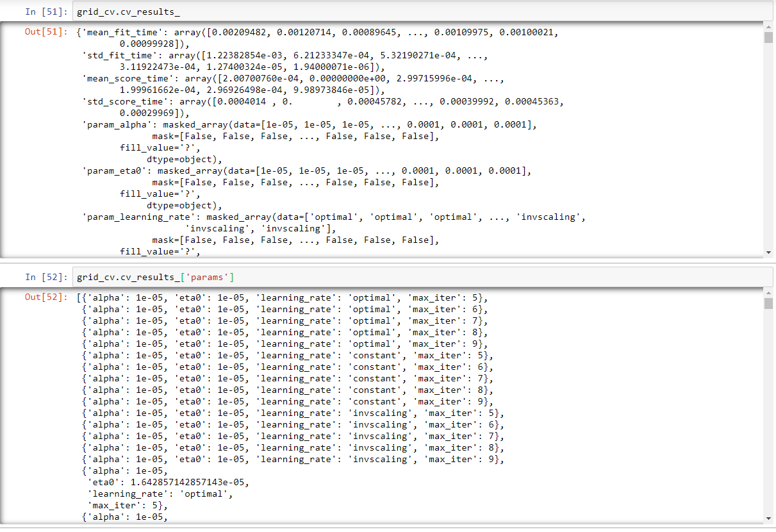Viewport: 776px width, 532px height.
Task: Click the scrollbar thumb in Out[51] output
Action: tap(769, 37)
